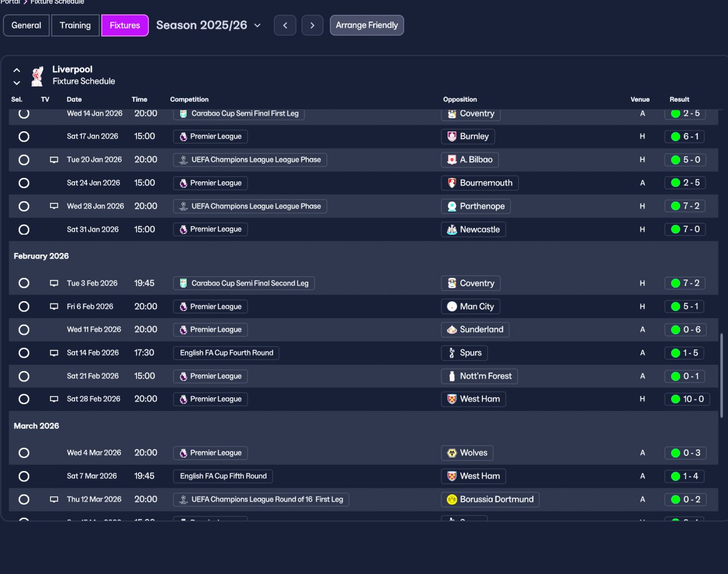728x574 pixels.
Task: Click the February 2026 month heading
Action: pos(41,256)
